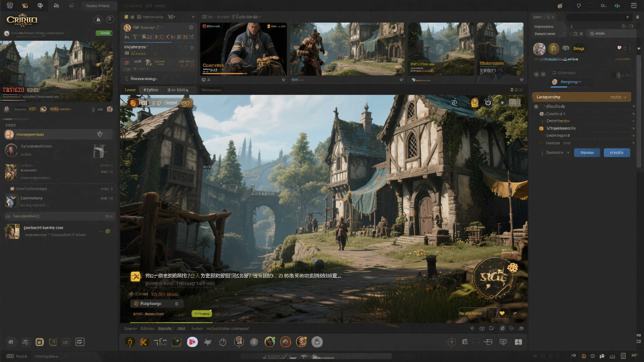This screenshot has width=644, height=362.
Task: Select the Bridge tab in the right panel
Action: 579,48
